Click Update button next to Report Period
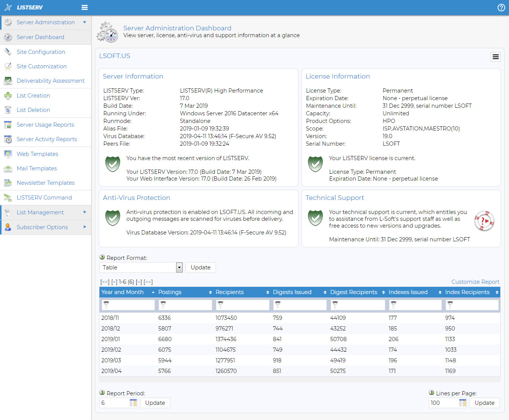509x420 pixels. point(155,403)
